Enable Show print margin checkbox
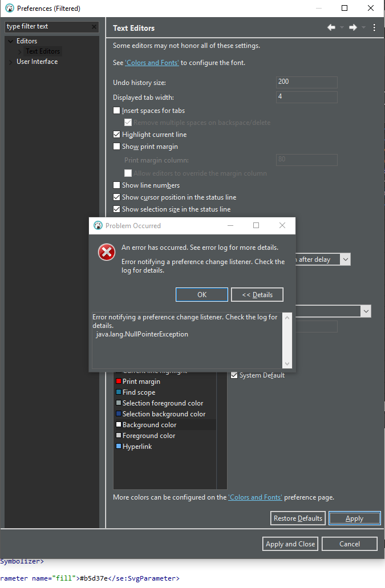 coord(116,147)
